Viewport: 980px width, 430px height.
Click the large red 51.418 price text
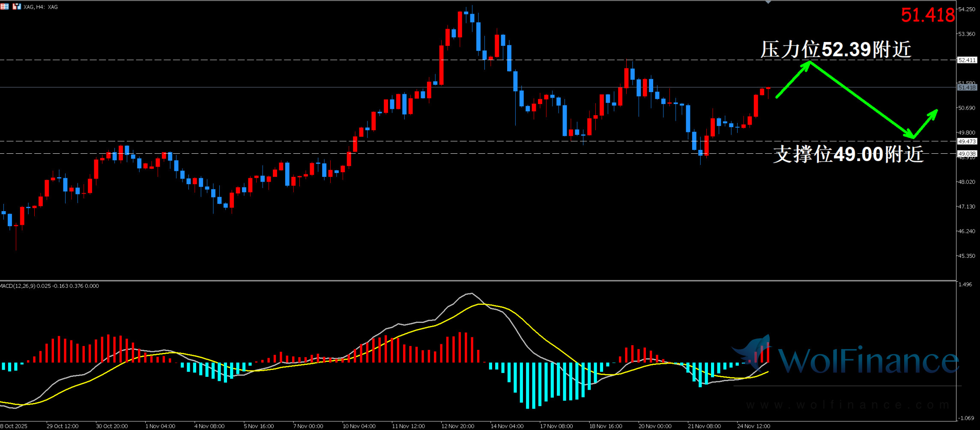pos(927,15)
